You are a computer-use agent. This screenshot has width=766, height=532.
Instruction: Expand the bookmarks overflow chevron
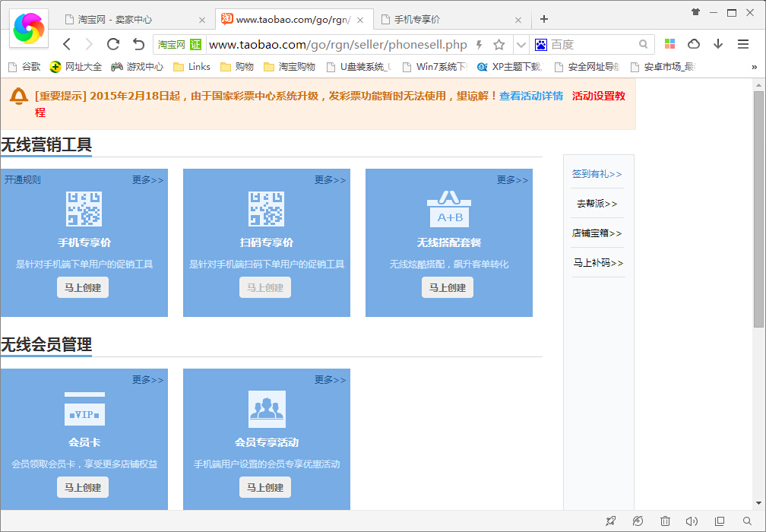[x=754, y=67]
